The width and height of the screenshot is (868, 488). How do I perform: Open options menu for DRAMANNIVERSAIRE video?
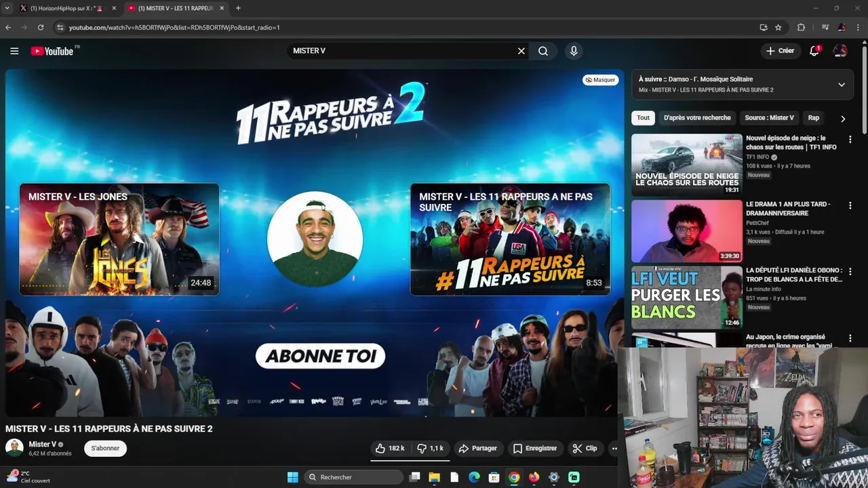pyautogui.click(x=850, y=205)
